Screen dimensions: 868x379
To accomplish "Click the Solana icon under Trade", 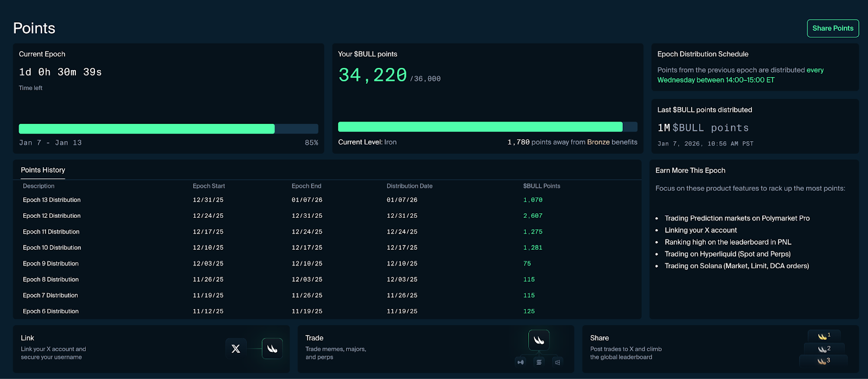I will pyautogui.click(x=539, y=362).
